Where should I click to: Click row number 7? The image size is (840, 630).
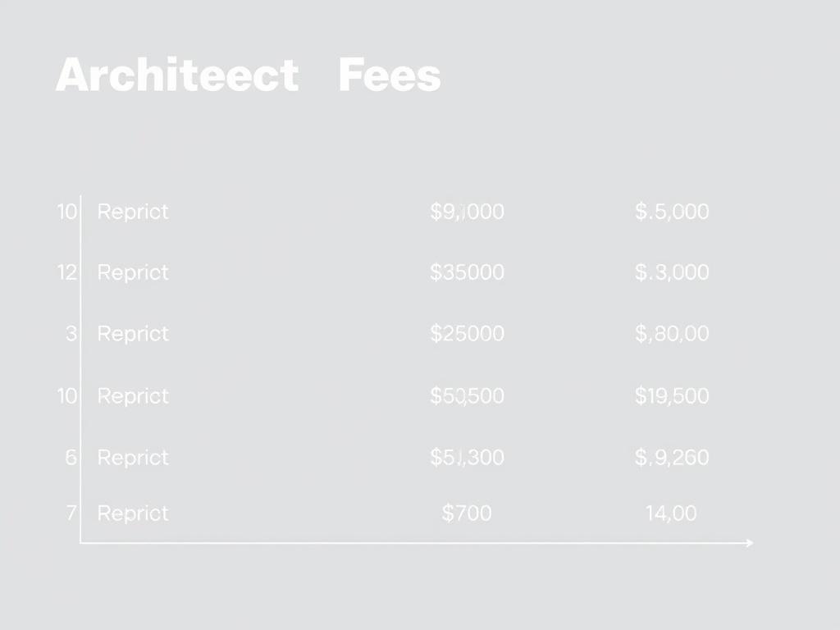71,514
